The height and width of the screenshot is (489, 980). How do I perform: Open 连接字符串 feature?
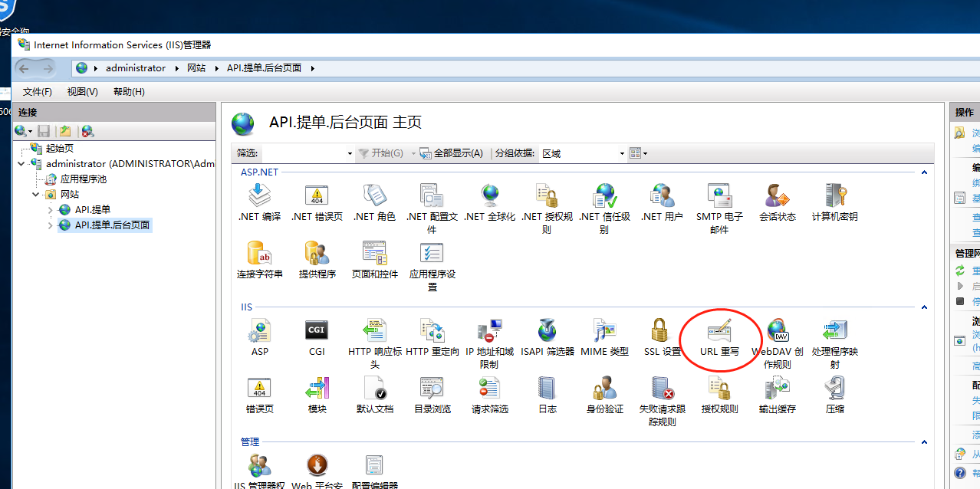(259, 260)
